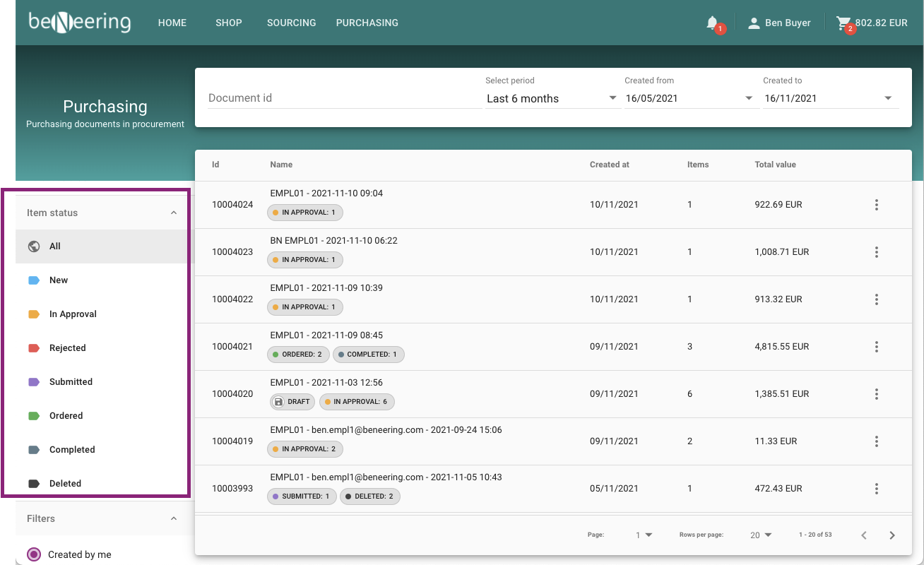Open the Rows per page dropdown
The width and height of the screenshot is (924, 565).
[761, 535]
